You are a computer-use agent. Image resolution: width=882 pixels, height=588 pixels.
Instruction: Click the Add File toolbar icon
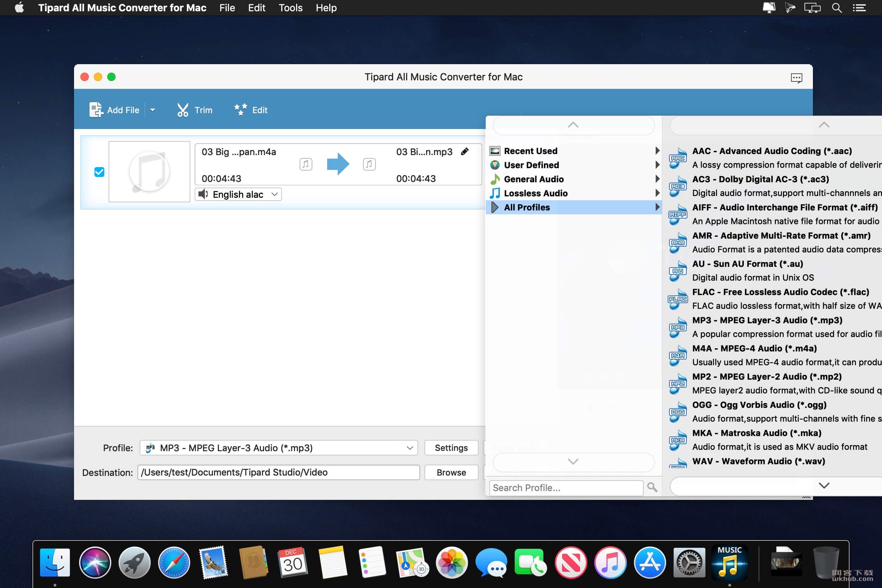(96, 110)
